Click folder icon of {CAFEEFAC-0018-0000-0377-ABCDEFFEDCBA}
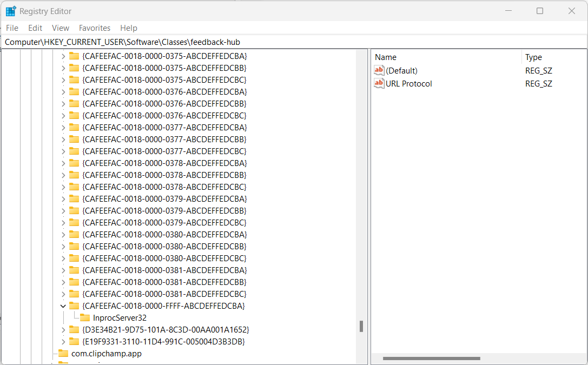Screen dimensions: 588x365 [74, 128]
